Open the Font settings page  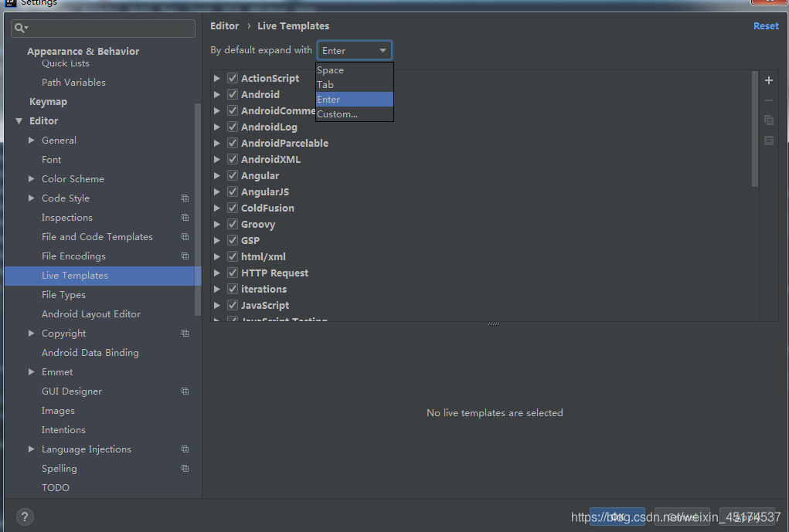click(x=51, y=159)
